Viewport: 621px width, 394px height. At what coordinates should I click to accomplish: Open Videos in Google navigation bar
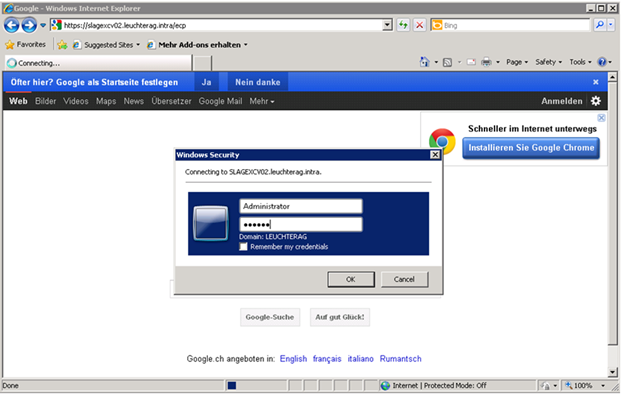point(76,101)
